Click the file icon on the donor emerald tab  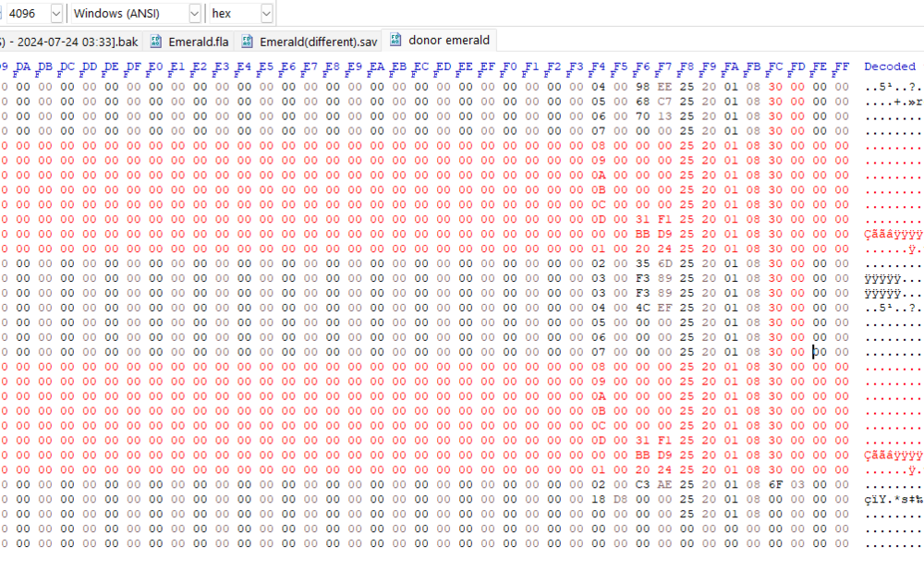click(x=395, y=40)
